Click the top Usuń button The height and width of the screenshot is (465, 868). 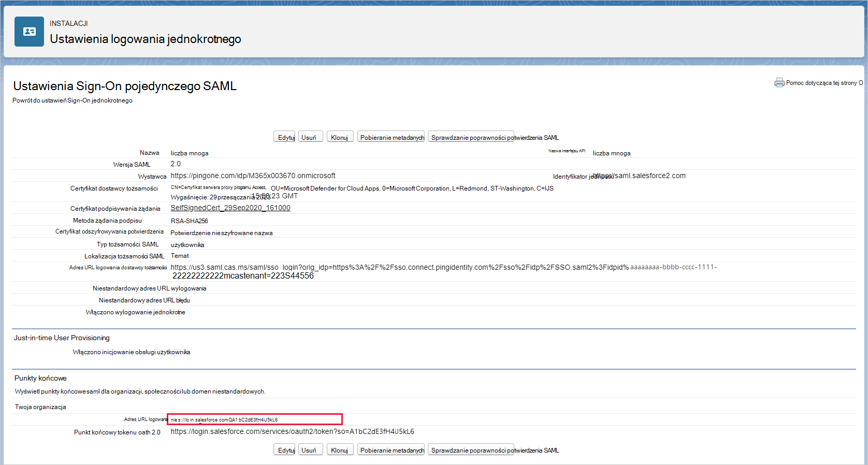coord(310,137)
